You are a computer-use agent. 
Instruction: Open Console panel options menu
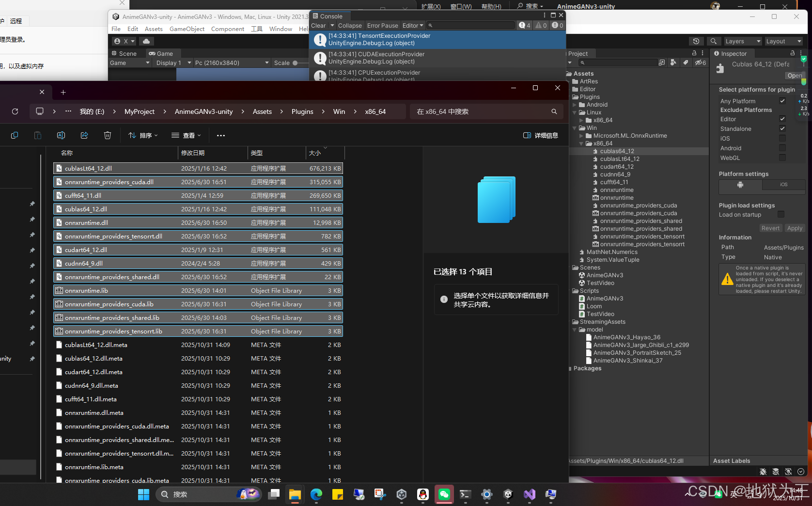point(545,16)
